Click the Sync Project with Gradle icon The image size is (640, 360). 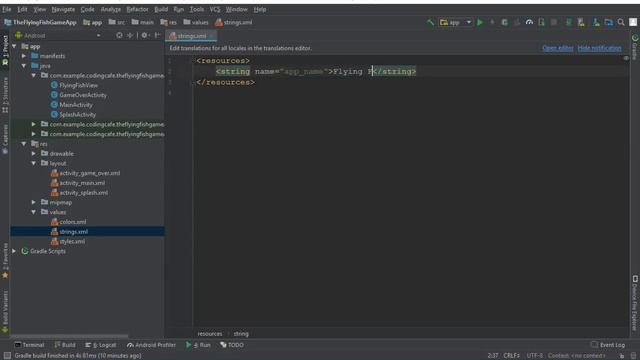pos(569,22)
